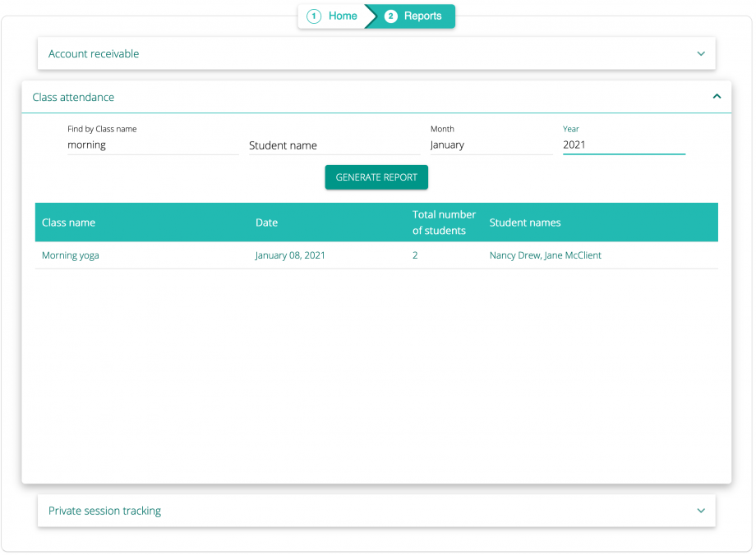Click the Year field showing 2021

[624, 145]
